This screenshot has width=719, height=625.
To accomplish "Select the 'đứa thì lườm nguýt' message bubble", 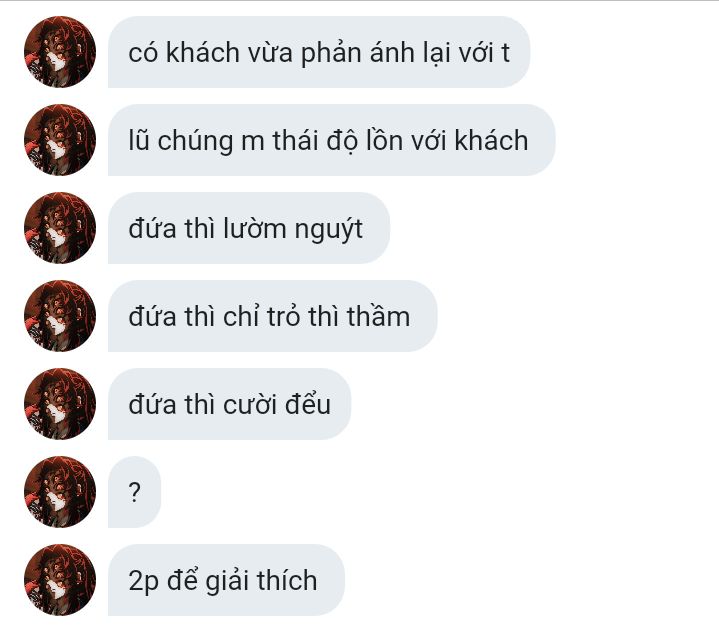I will (x=249, y=228).
